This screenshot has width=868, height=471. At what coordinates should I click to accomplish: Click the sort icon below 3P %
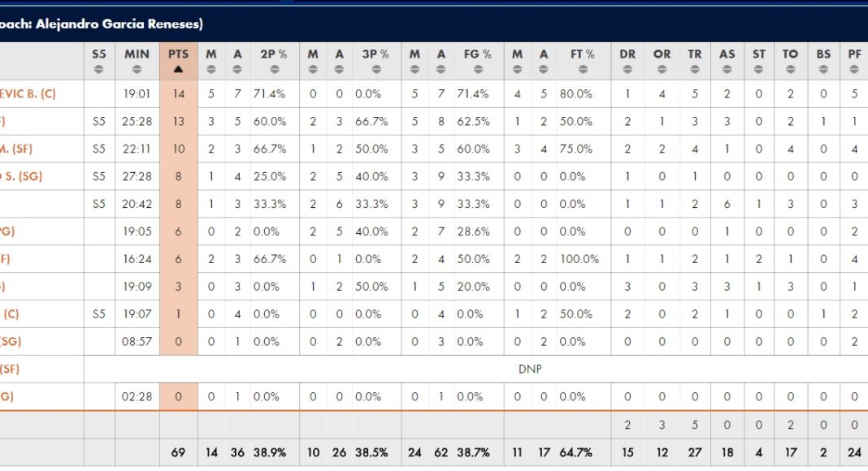pos(375,69)
